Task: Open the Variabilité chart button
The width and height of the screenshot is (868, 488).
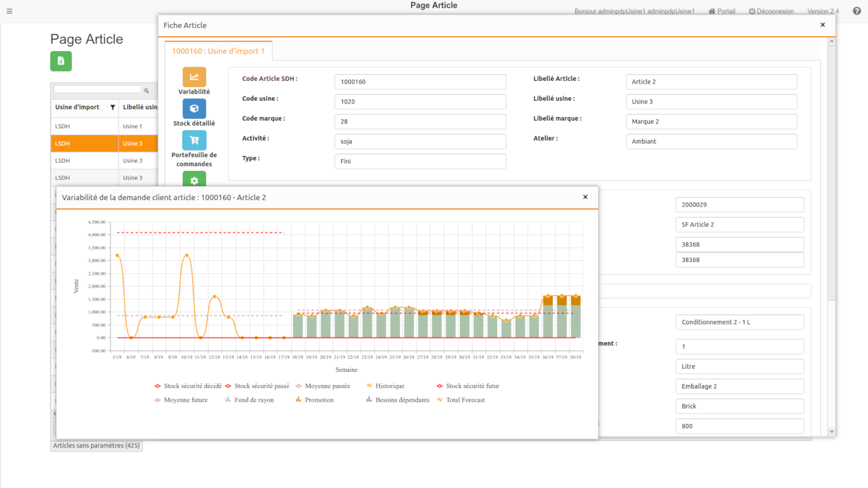Action: coord(194,77)
